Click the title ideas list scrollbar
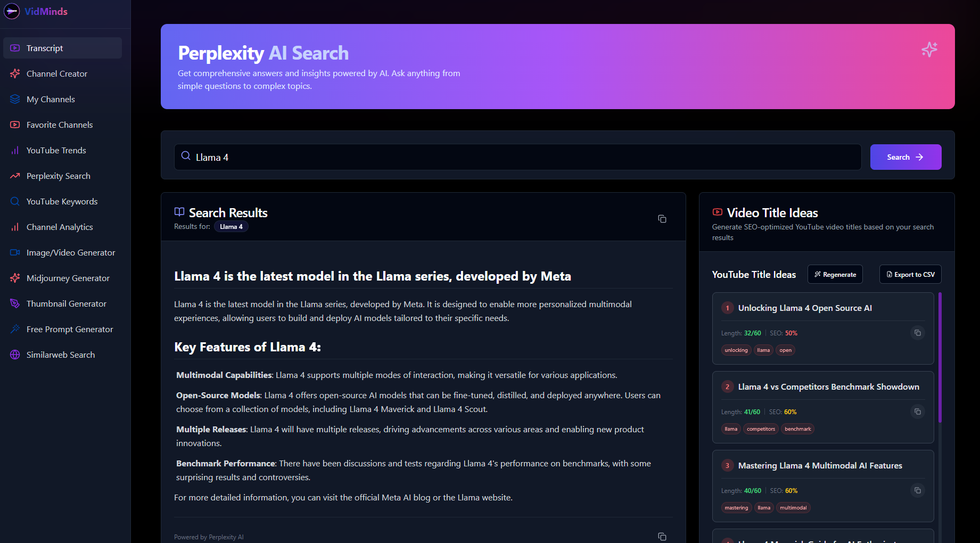980x543 pixels. tap(940, 357)
